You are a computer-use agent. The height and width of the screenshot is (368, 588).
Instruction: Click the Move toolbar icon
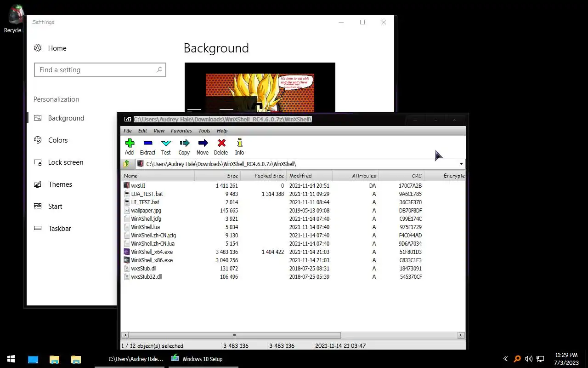coord(203,143)
